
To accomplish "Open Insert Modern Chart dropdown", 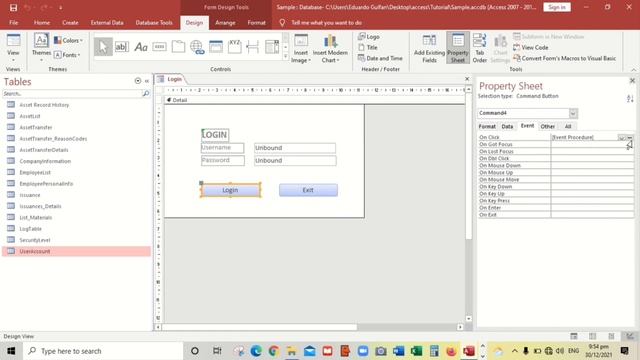I will point(330,49).
